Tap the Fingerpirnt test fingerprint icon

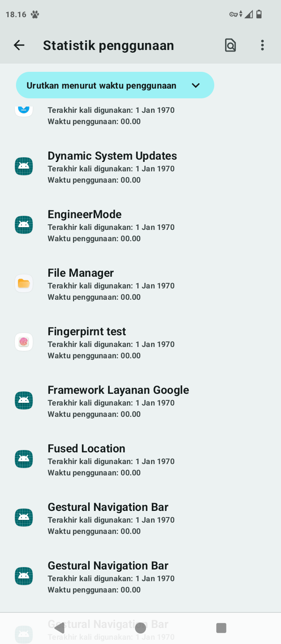point(24,342)
